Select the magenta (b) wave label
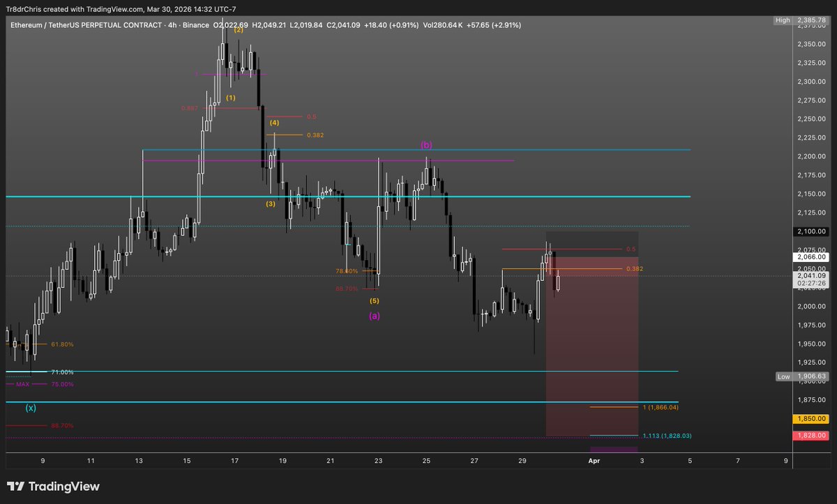 click(426, 145)
